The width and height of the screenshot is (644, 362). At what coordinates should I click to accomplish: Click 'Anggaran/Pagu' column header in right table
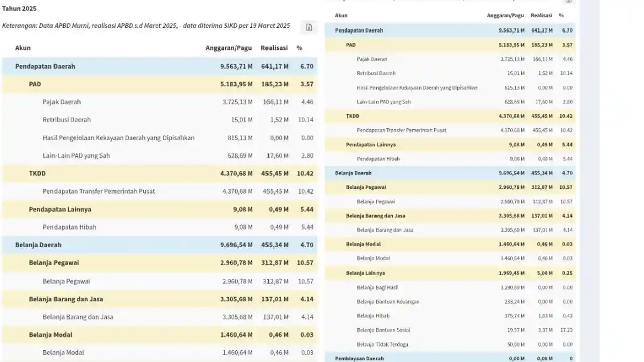point(506,16)
